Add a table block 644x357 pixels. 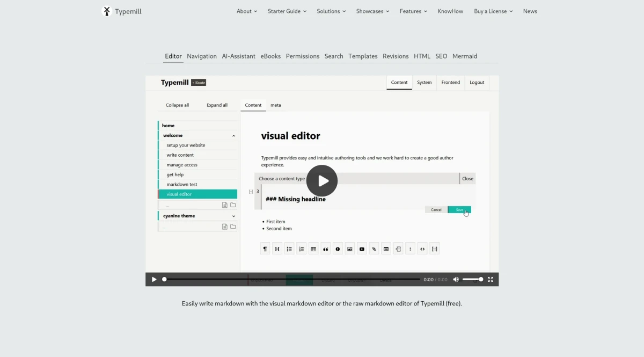(x=313, y=249)
